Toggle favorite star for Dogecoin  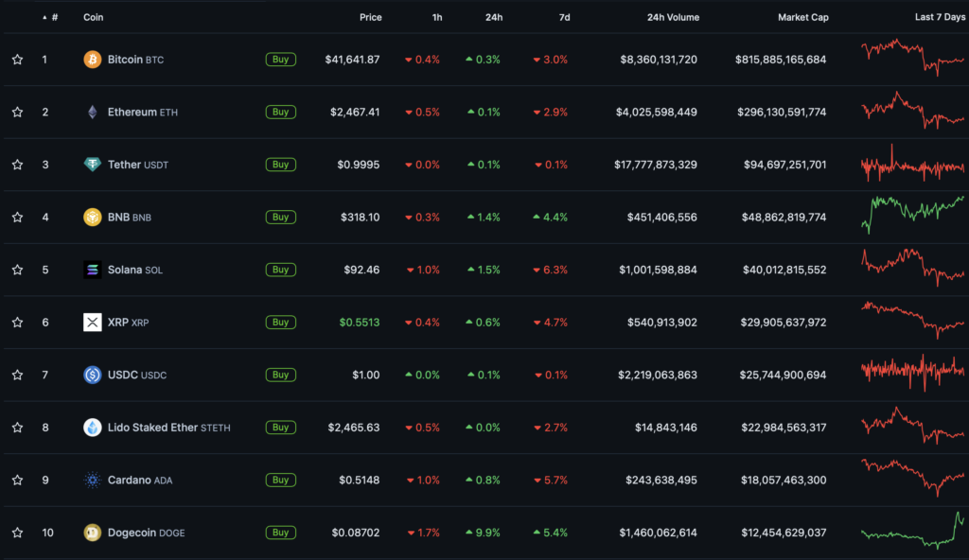(17, 533)
